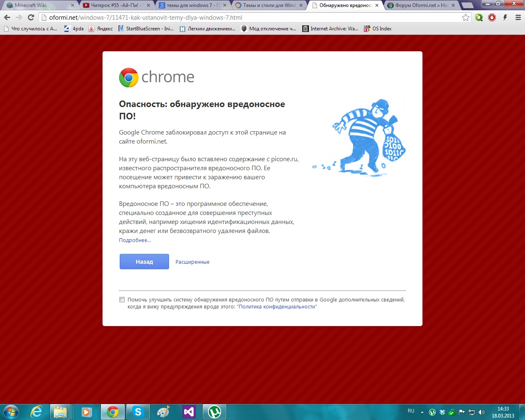Viewport: 525px width, 420px height.
Task: Show hidden system tray icons
Action: pos(422,412)
